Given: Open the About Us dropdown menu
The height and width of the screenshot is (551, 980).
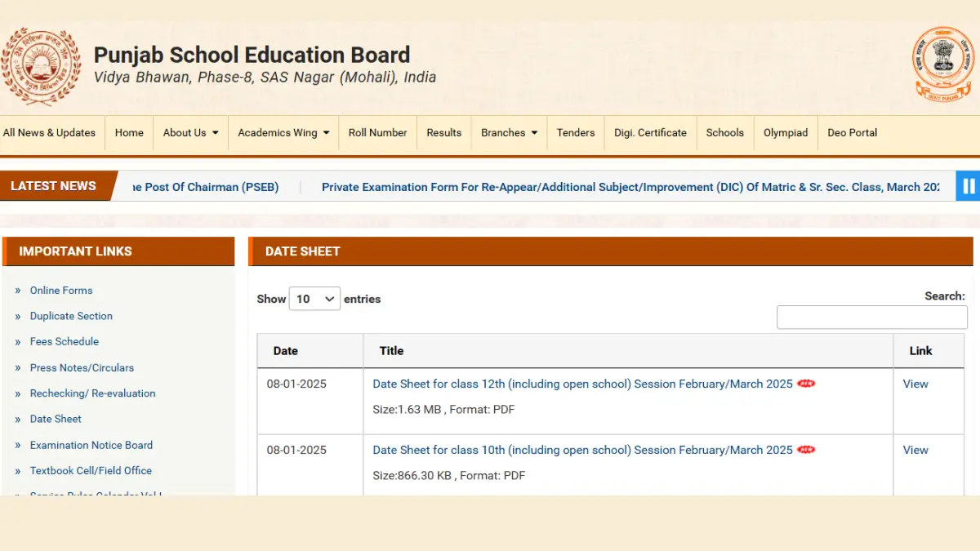Looking at the screenshot, I should 190,132.
